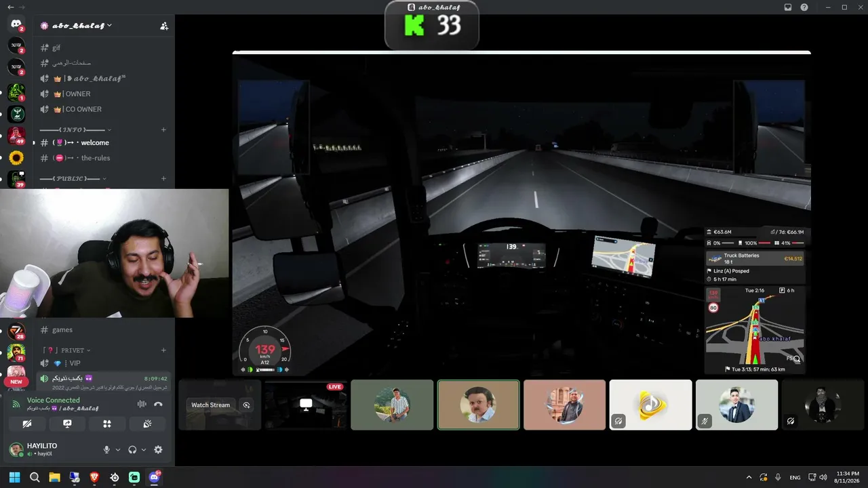This screenshot has height=488, width=868.
Task: Open the soundboard panel
Action: [146, 424]
